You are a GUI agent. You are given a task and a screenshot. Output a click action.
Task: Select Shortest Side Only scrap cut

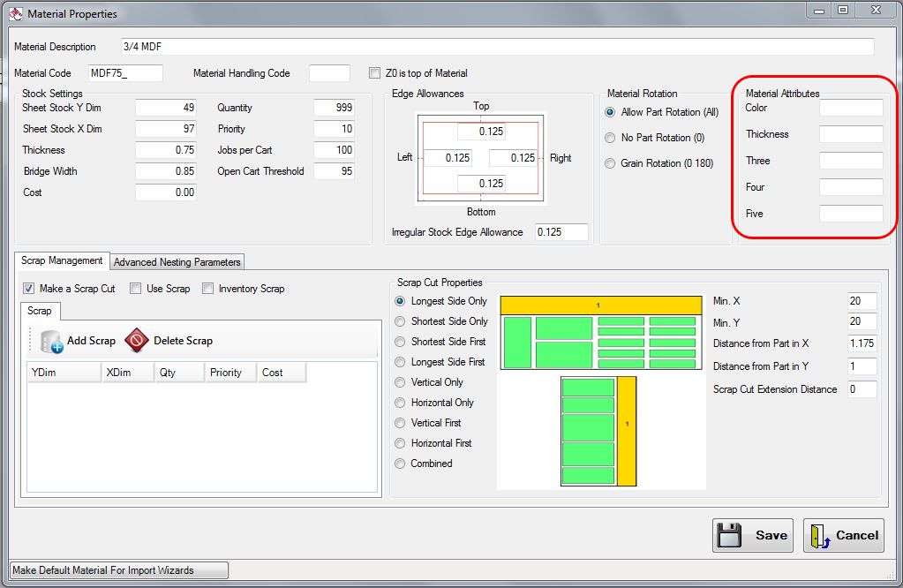coord(400,321)
